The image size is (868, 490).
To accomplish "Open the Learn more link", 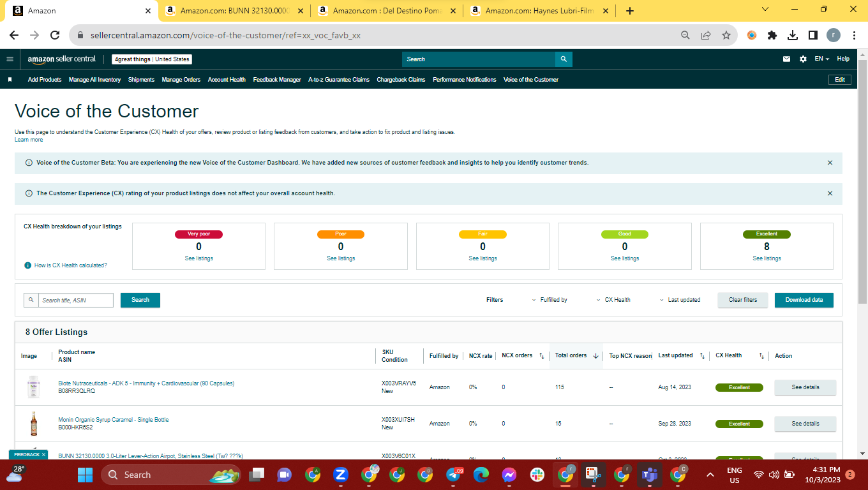I will tap(29, 140).
